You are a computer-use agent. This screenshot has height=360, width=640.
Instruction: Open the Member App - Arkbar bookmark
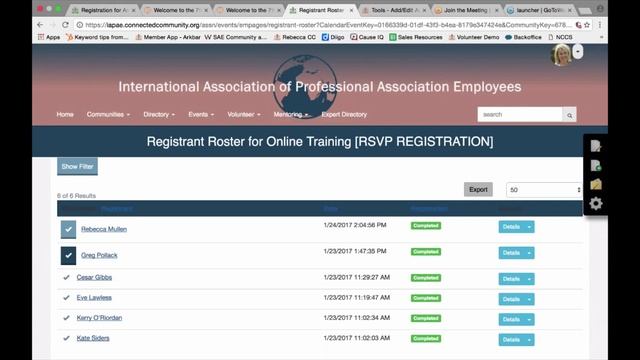(168, 37)
